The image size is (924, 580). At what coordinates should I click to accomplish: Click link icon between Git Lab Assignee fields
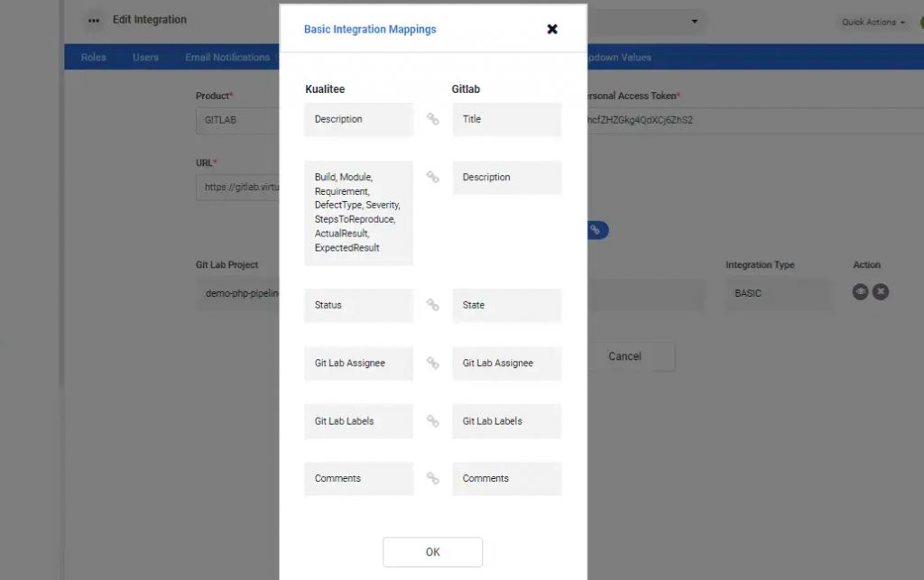(432, 363)
